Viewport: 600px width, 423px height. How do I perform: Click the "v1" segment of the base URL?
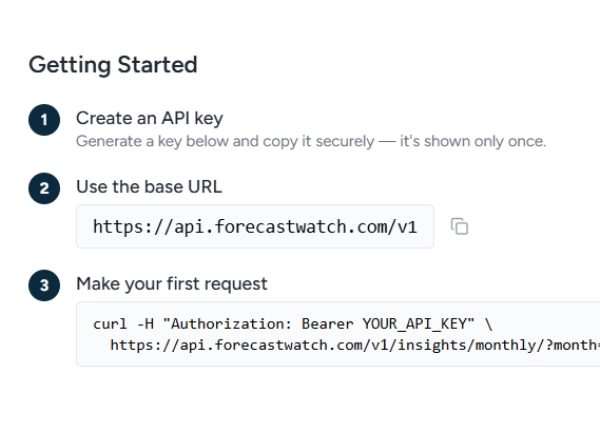(x=404, y=227)
